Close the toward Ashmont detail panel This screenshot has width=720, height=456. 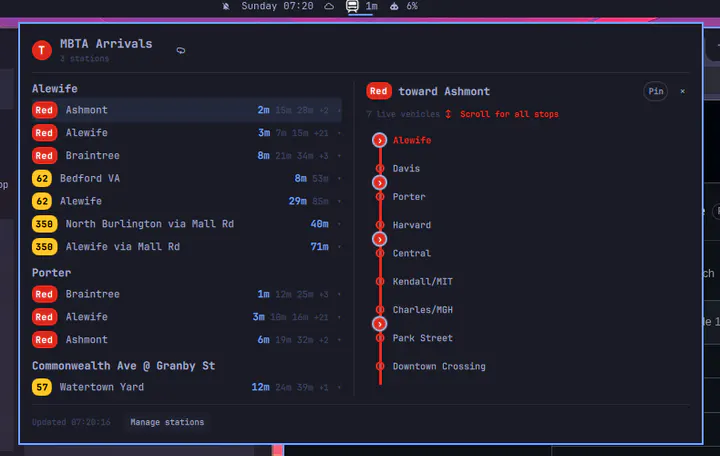(x=683, y=91)
